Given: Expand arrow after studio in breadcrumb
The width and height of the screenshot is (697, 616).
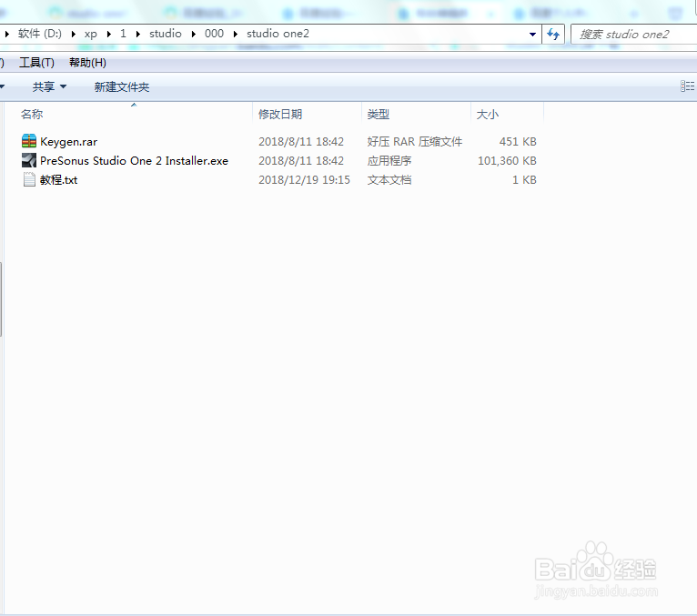Looking at the screenshot, I should pos(194,34).
